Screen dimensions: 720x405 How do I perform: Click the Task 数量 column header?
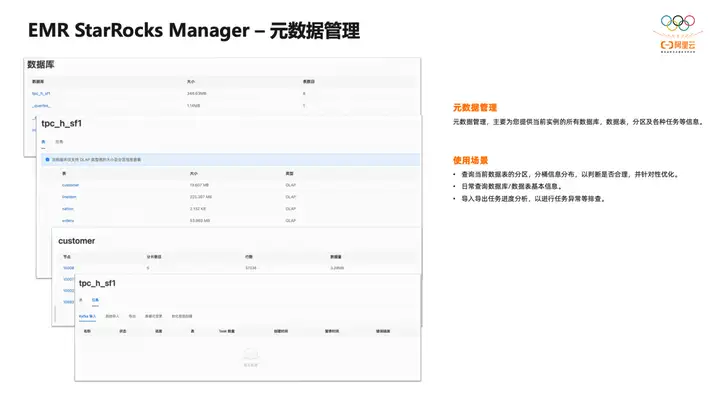click(x=226, y=331)
